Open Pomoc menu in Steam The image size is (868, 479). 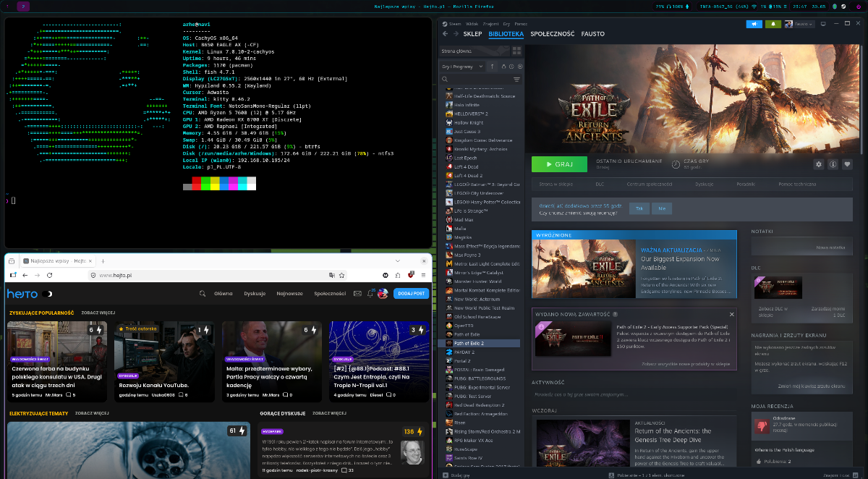point(521,24)
